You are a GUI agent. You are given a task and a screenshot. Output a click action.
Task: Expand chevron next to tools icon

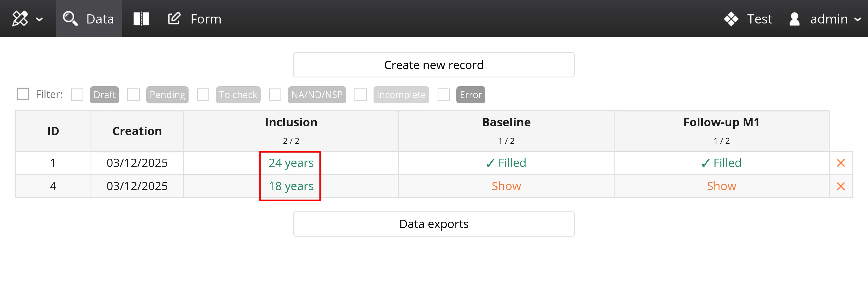[39, 20]
